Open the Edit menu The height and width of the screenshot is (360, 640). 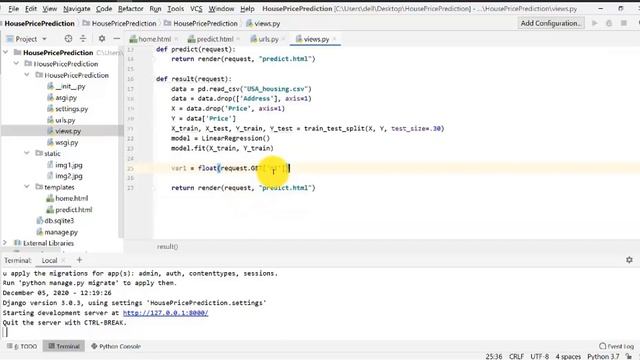click(31, 9)
